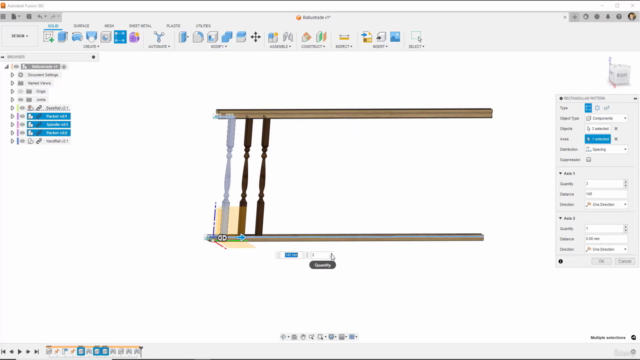Expand Document Settings tree node
Viewport: 640px width, 360px height.
click(12, 75)
